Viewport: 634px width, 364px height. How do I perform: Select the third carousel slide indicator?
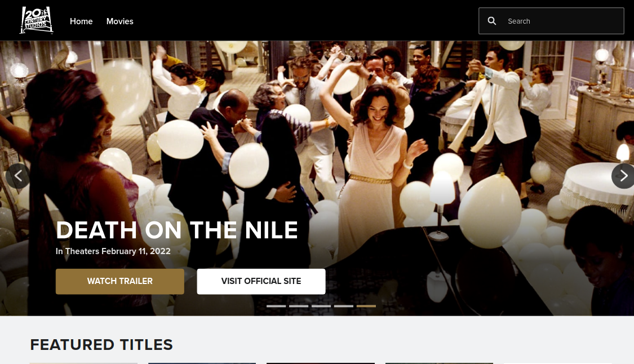(x=321, y=306)
